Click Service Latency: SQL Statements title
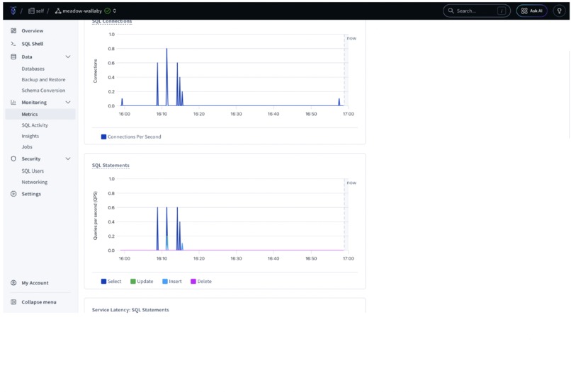This screenshot has width=571, height=392. [x=130, y=310]
